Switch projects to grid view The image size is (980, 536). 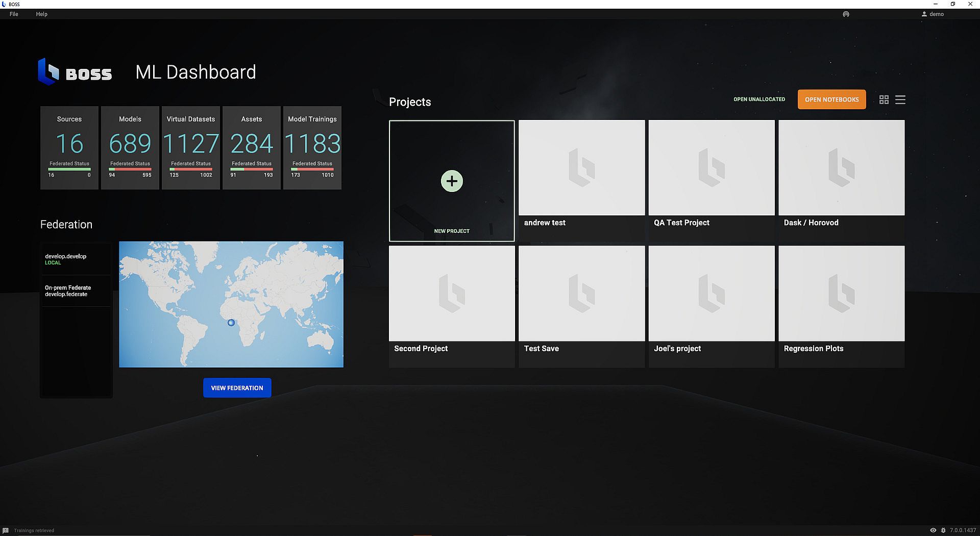[884, 100]
